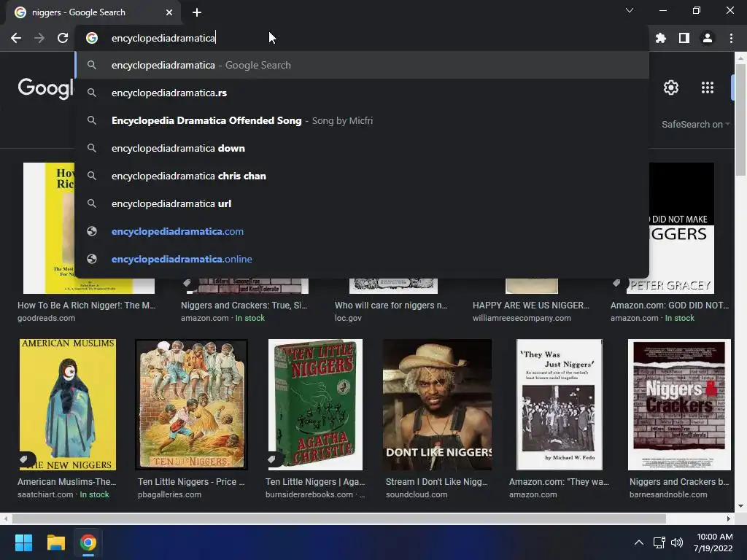Open the encyclopediadramatica.online URL suggestion
This screenshot has width=747, height=560.
pos(362,259)
